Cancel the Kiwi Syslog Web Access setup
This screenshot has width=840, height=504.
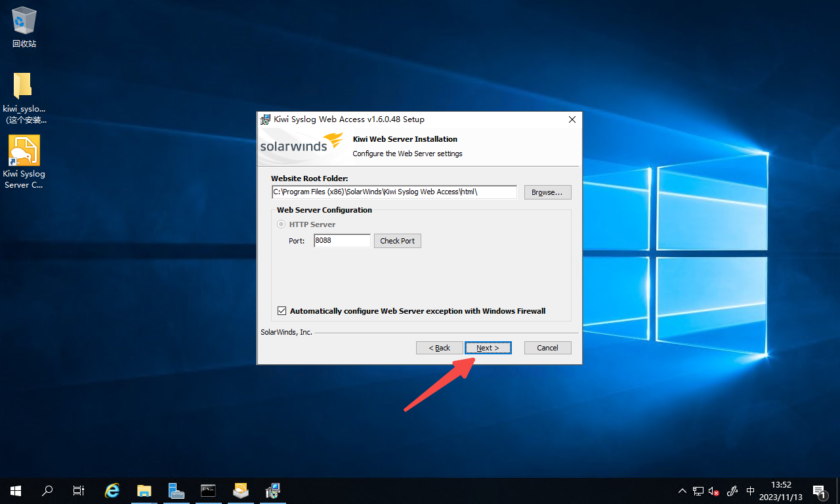[547, 348]
